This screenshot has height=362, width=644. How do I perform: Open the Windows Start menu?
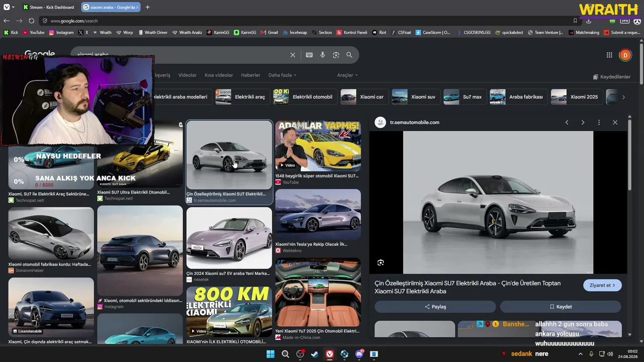pyautogui.click(x=270, y=354)
